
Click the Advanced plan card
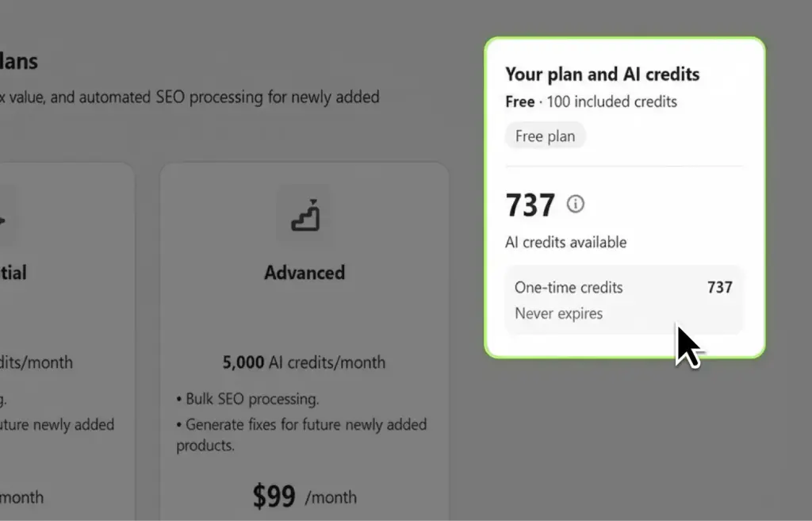point(304,342)
